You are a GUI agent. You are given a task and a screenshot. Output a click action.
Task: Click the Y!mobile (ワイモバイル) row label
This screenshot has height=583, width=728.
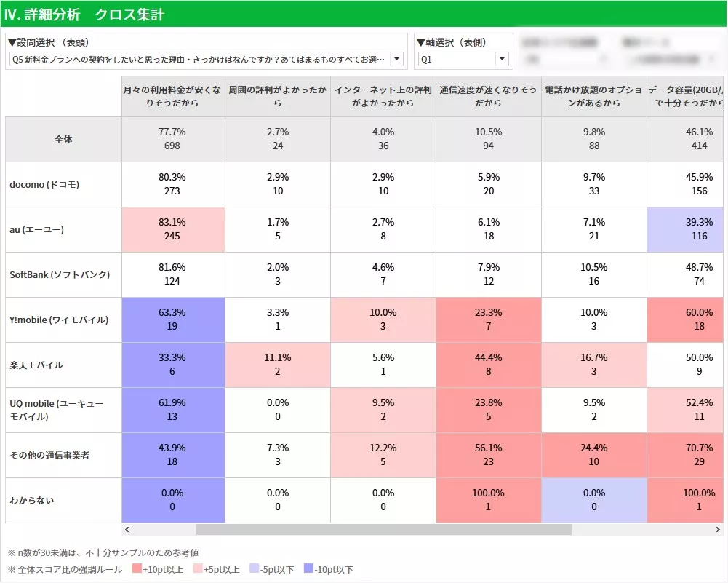[59, 320]
